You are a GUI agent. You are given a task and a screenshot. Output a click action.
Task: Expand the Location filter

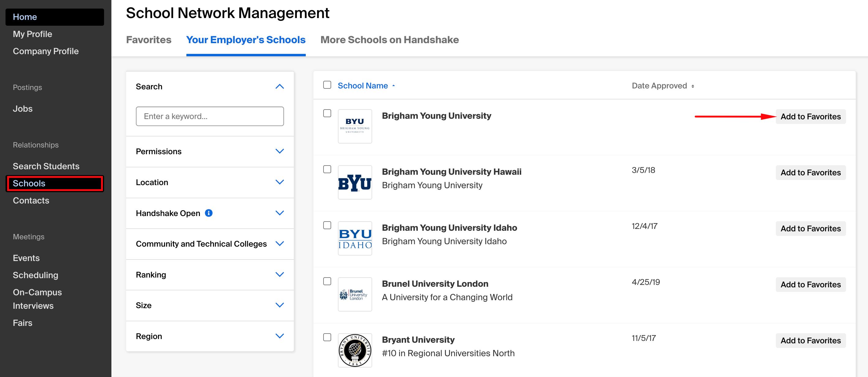coord(279,182)
